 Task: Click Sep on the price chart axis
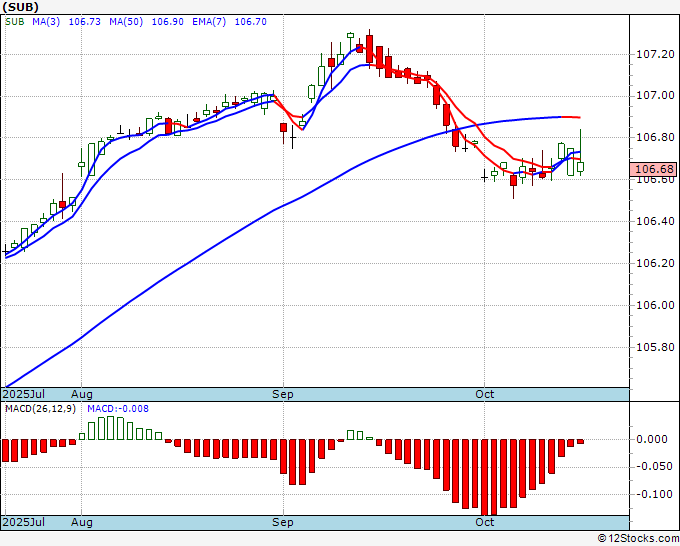pyautogui.click(x=283, y=394)
